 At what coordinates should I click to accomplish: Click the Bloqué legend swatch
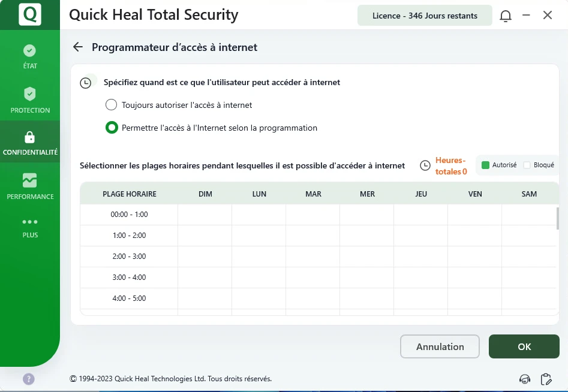pyautogui.click(x=527, y=165)
